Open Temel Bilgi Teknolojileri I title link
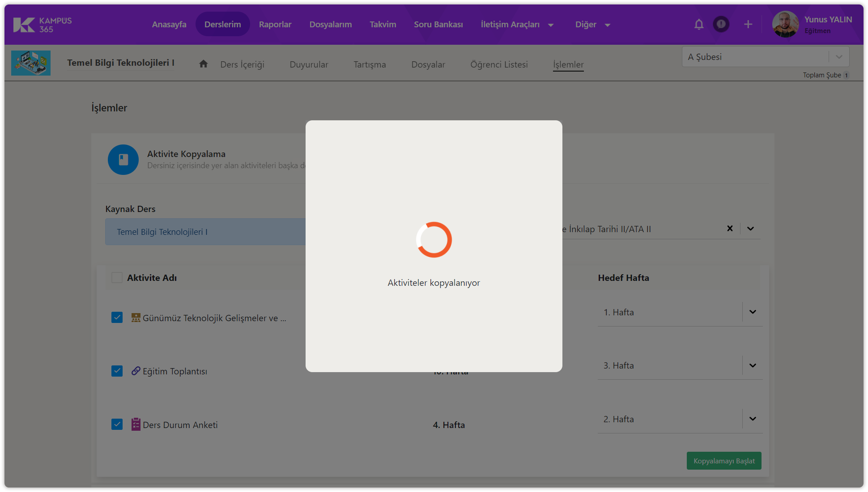The height and width of the screenshot is (492, 868). point(121,63)
